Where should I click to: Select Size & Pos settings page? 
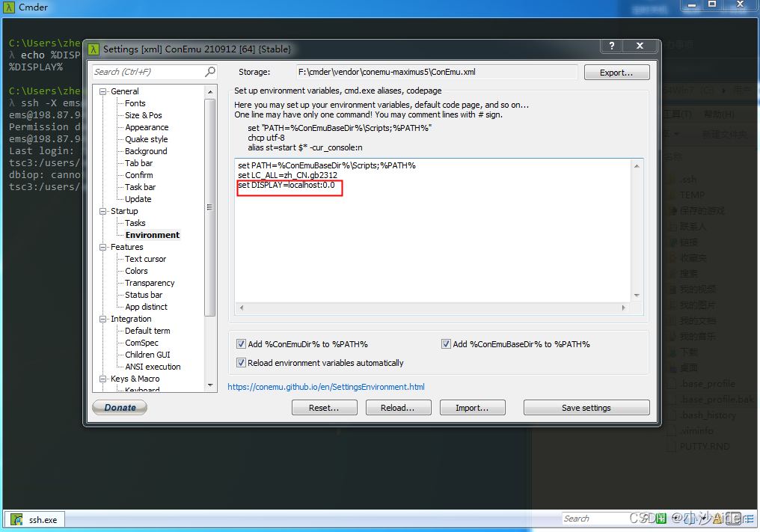144,115
